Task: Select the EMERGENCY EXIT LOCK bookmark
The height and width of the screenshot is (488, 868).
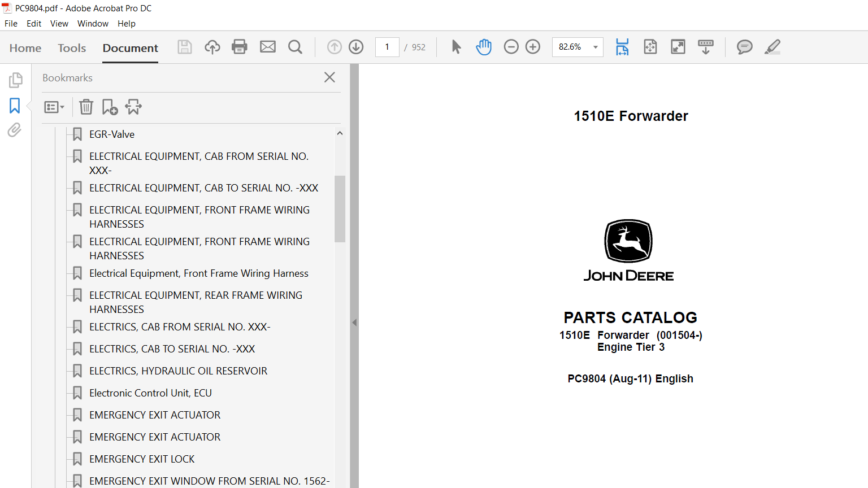Action: [142, 459]
